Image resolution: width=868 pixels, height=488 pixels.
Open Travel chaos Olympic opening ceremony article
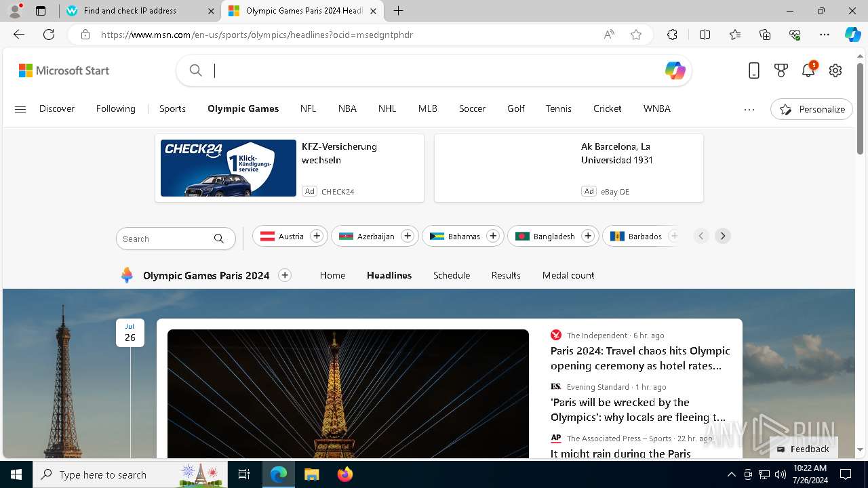pos(640,358)
